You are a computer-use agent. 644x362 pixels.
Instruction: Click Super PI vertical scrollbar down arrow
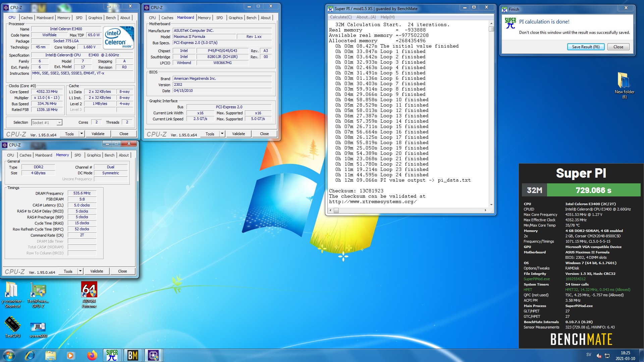491,204
